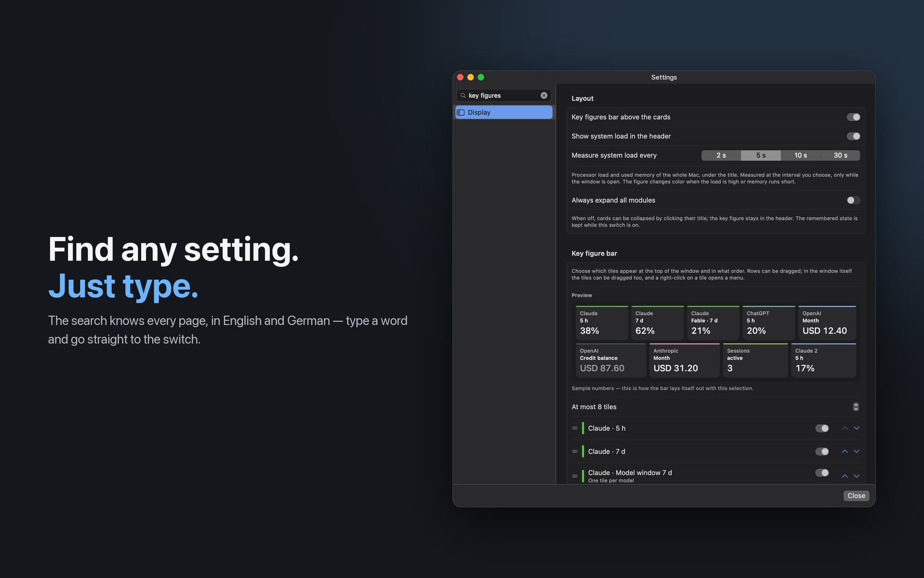The image size is (924, 578).
Task: Toggle Key figures bar above the cards
Action: (x=854, y=117)
